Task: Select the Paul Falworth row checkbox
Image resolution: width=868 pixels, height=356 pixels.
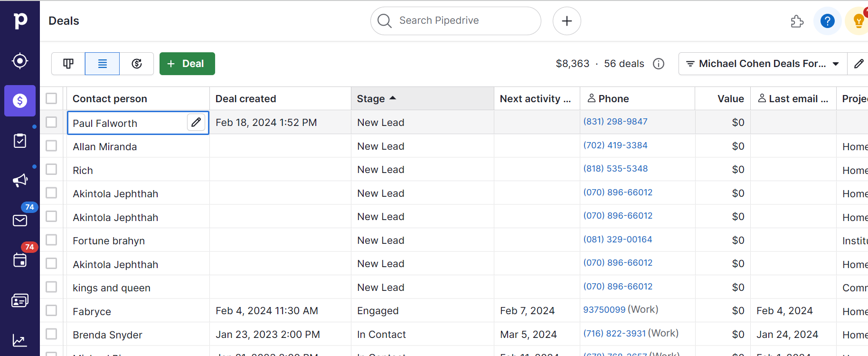Action: click(51, 122)
